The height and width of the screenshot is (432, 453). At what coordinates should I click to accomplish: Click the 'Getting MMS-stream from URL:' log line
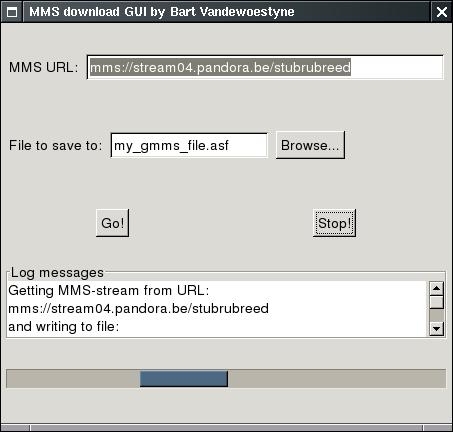[x=109, y=291]
